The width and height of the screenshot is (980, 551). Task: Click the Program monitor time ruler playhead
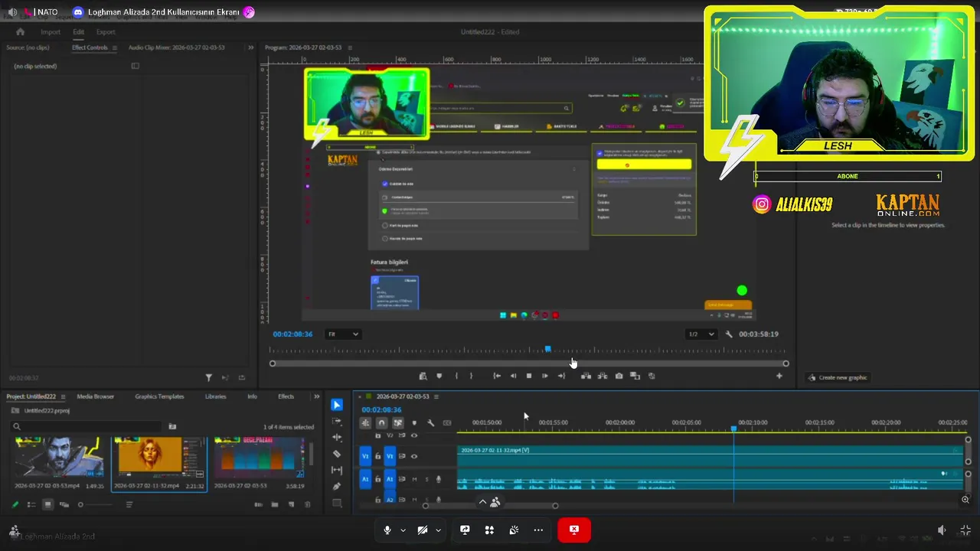(x=547, y=350)
